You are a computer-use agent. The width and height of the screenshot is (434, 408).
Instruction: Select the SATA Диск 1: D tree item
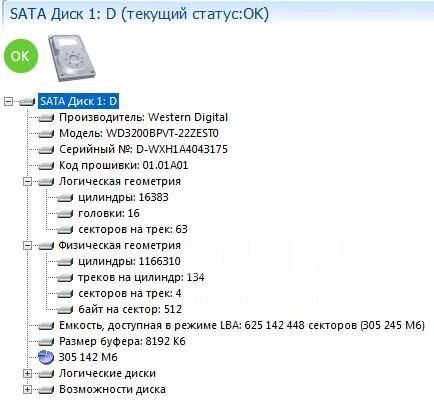click(x=79, y=101)
